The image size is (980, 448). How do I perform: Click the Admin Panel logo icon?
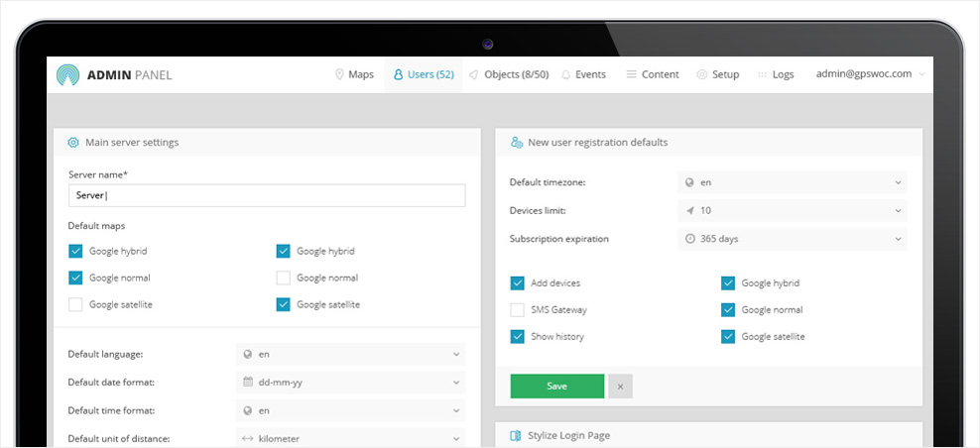pyautogui.click(x=67, y=75)
